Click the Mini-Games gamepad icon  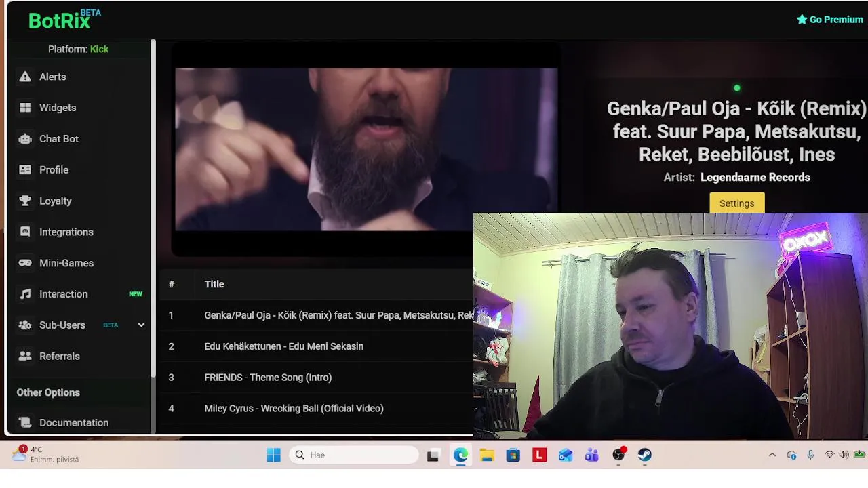(25, 263)
